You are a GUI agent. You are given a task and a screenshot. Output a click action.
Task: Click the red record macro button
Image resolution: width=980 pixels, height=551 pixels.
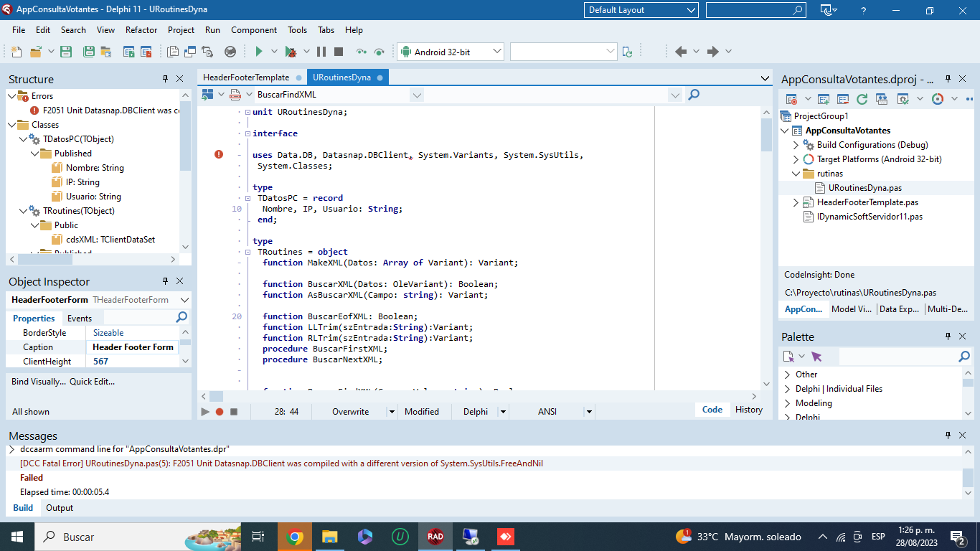click(220, 412)
